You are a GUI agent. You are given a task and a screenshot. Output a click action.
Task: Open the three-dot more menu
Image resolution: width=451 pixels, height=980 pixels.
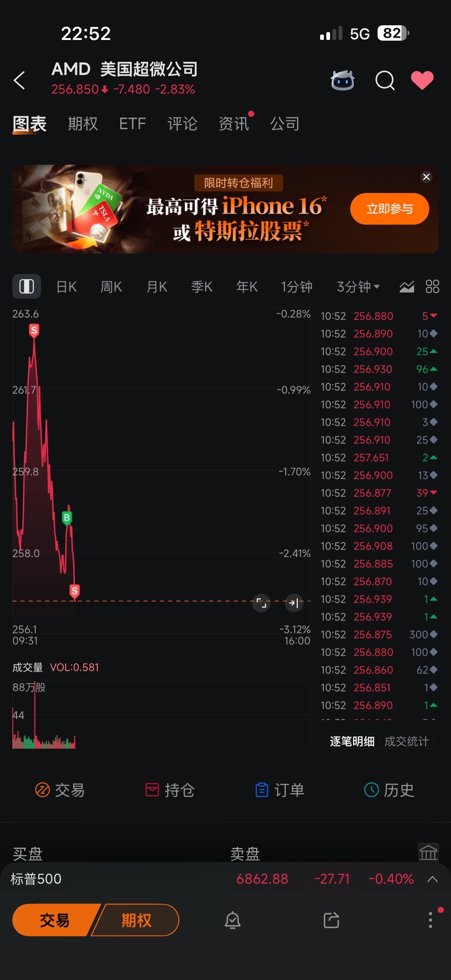pos(430,920)
